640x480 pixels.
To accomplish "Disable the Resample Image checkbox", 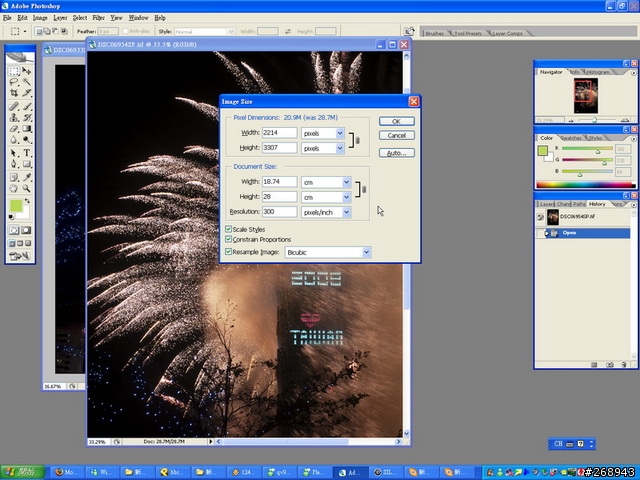I will [x=228, y=252].
